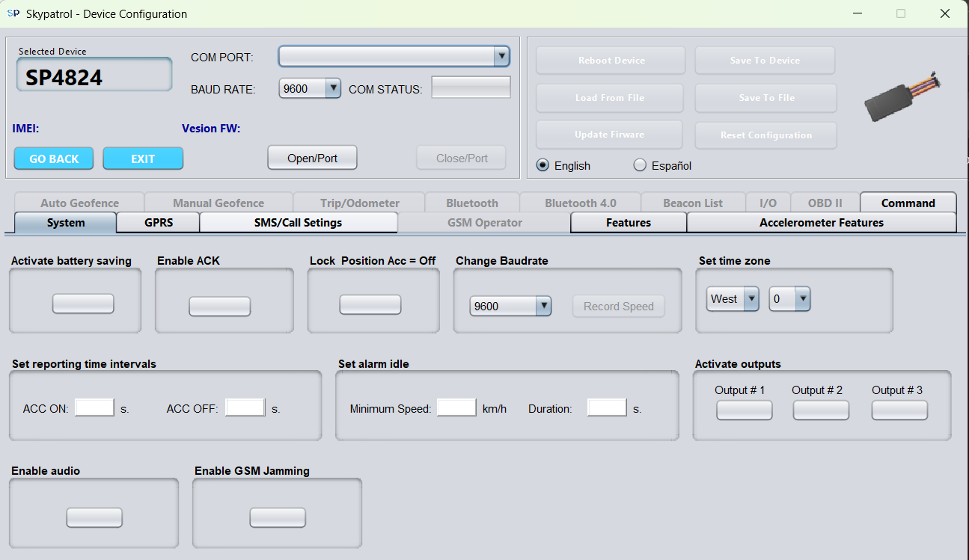Click the EXIT button
969x560 pixels.
(143, 159)
